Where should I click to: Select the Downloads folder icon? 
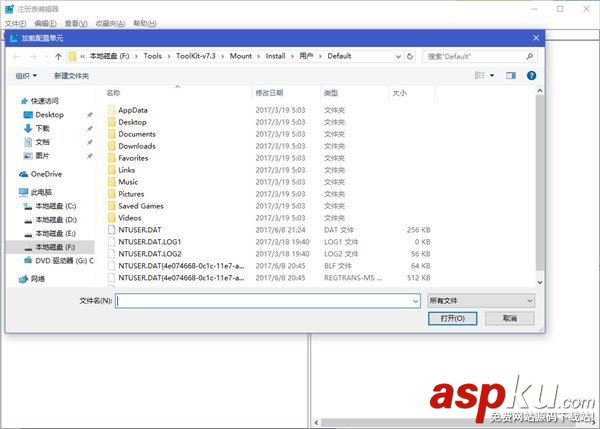point(111,146)
